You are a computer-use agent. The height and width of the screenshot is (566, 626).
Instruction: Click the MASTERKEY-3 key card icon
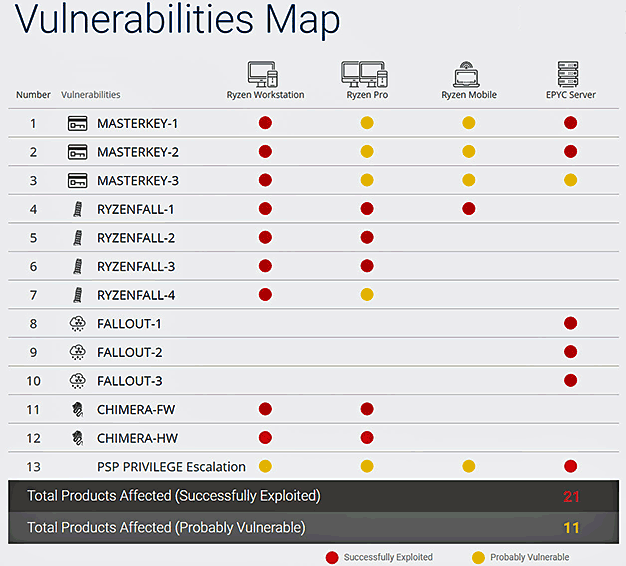(x=78, y=180)
